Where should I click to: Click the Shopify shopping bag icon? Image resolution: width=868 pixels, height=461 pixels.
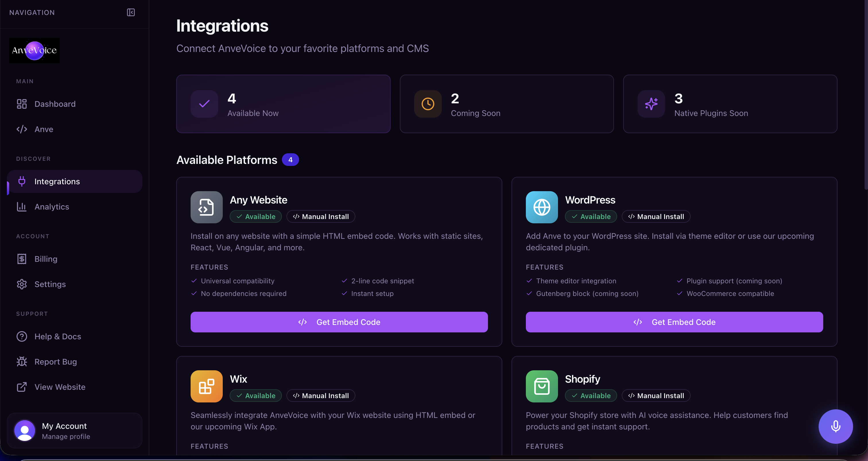[x=541, y=386]
